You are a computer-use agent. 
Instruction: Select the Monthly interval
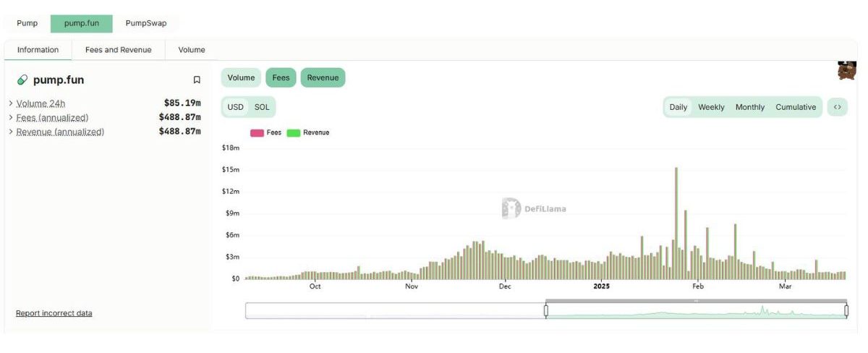[x=750, y=107]
